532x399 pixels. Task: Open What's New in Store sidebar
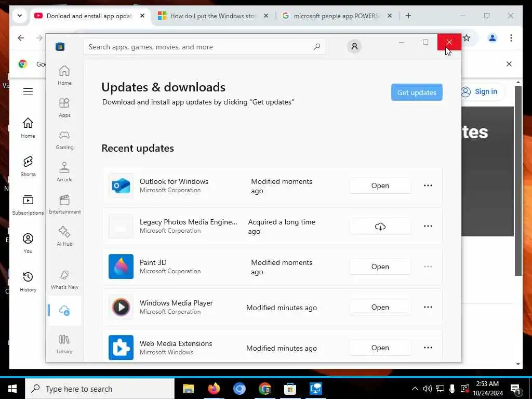[64, 280]
